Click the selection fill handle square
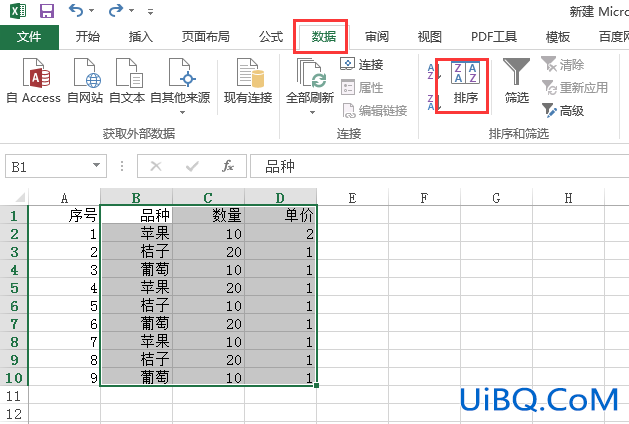Image resolution: width=629 pixels, height=424 pixels. coord(317,385)
